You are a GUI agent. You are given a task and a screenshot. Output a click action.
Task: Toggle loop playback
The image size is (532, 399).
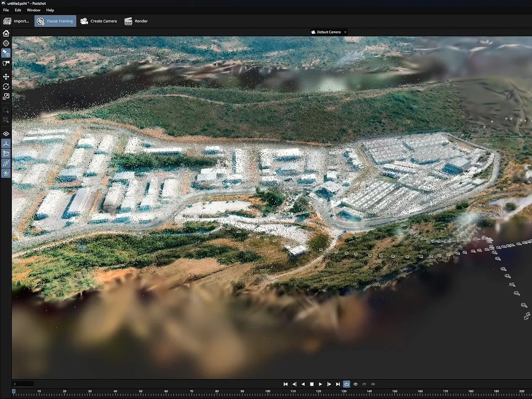pyautogui.click(x=347, y=384)
